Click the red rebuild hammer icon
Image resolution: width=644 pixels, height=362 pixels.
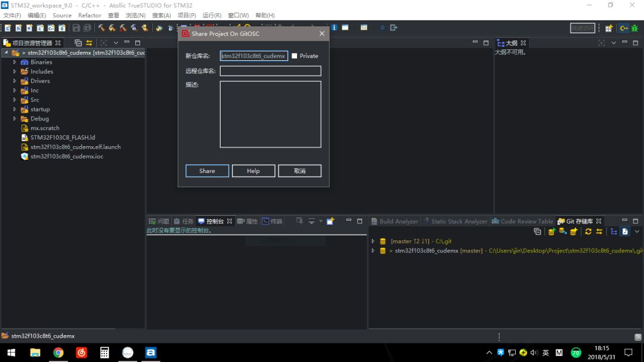[123, 28]
